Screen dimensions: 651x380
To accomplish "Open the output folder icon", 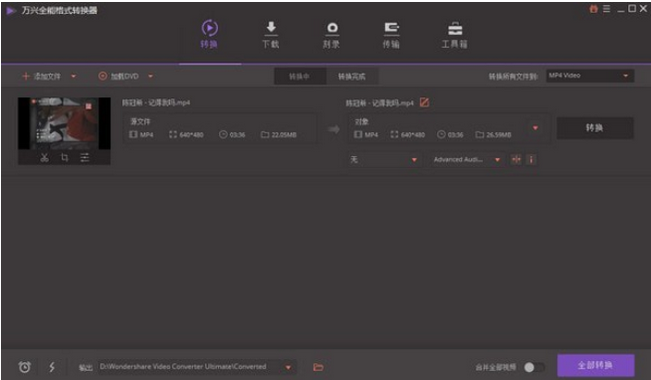I will 318,367.
